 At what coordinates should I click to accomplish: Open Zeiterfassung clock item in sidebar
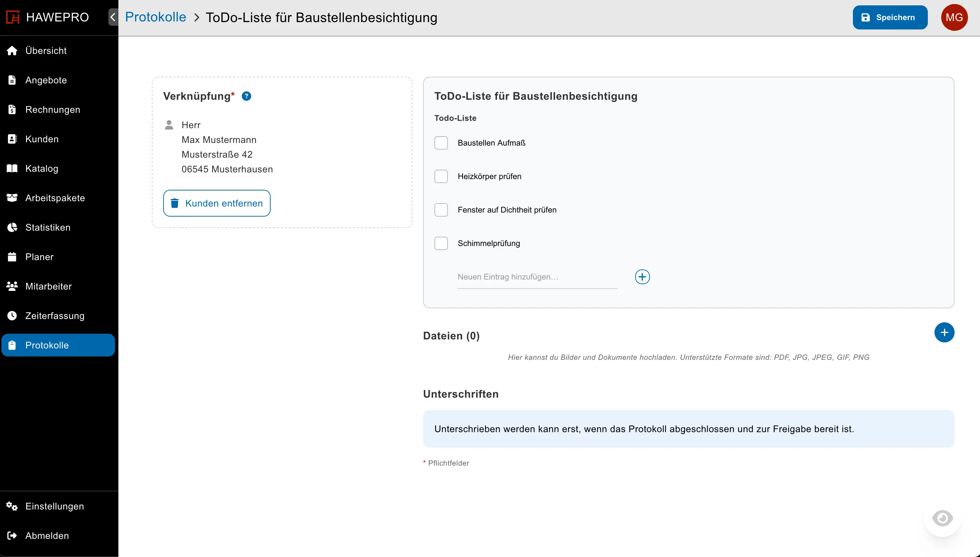tap(55, 316)
